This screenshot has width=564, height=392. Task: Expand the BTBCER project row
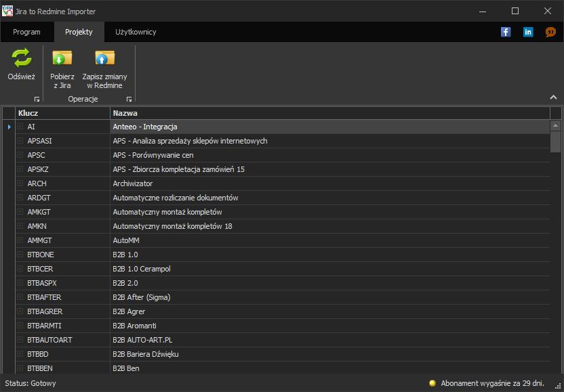(x=20, y=269)
